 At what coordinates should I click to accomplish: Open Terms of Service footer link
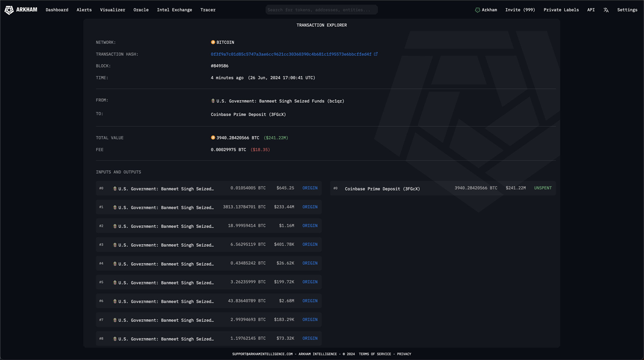(376, 354)
